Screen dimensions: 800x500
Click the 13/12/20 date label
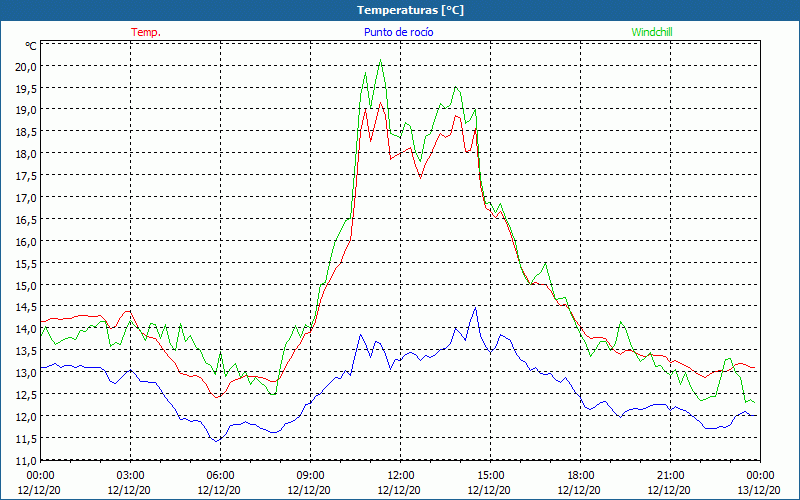point(759,490)
